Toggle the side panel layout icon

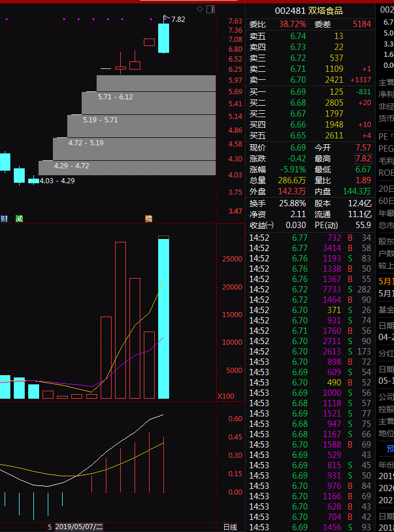(210, 9)
